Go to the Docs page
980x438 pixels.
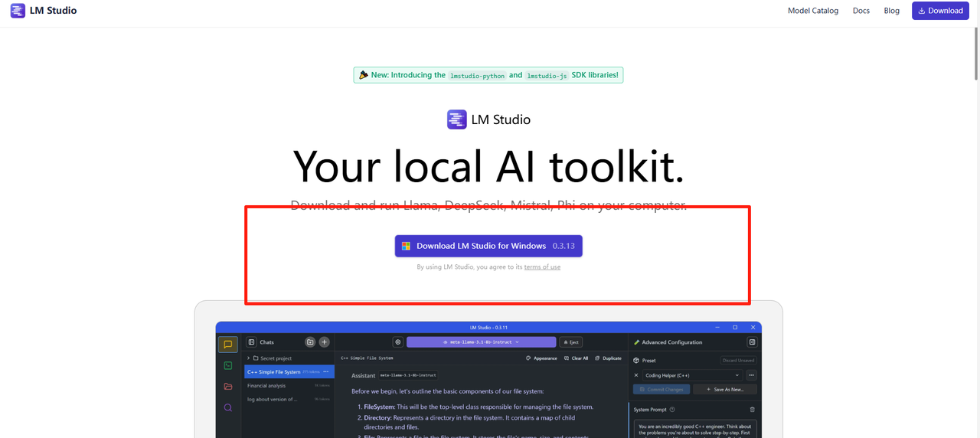pyautogui.click(x=861, y=11)
